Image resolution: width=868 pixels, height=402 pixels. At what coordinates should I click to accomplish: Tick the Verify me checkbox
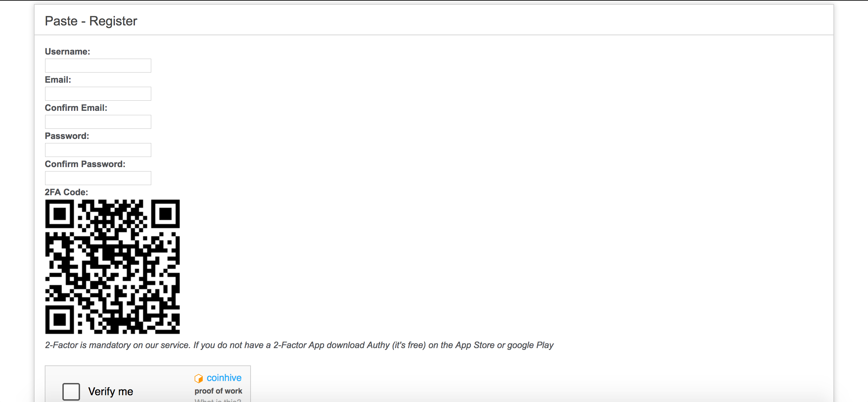[x=71, y=391]
